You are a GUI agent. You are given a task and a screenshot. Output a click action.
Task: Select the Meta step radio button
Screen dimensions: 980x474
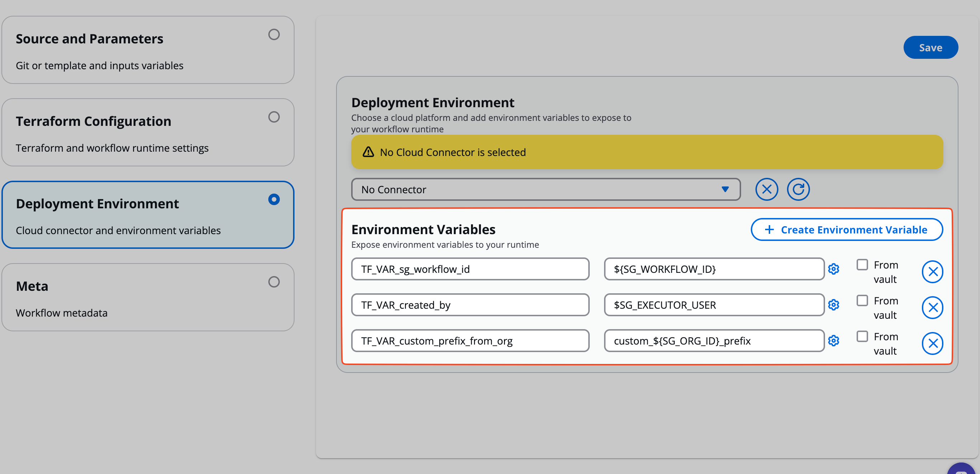point(274,282)
